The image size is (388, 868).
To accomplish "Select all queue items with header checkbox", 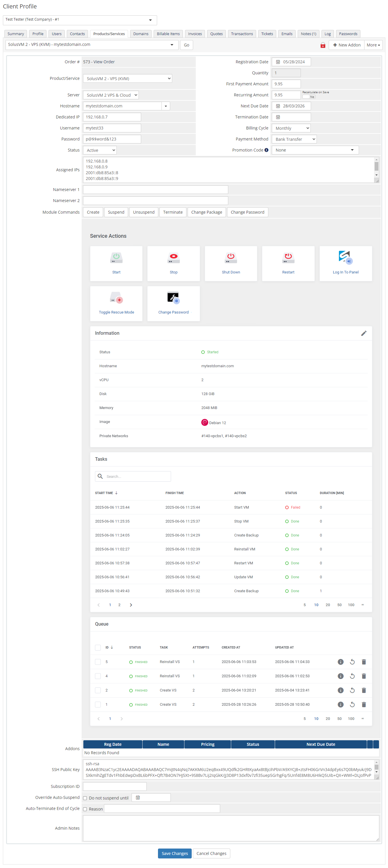I will pos(98,647).
